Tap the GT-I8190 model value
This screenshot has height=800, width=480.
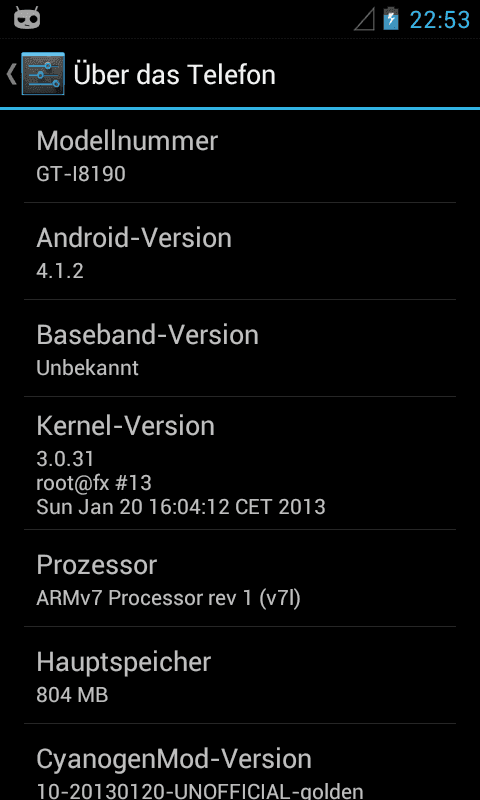(x=81, y=174)
